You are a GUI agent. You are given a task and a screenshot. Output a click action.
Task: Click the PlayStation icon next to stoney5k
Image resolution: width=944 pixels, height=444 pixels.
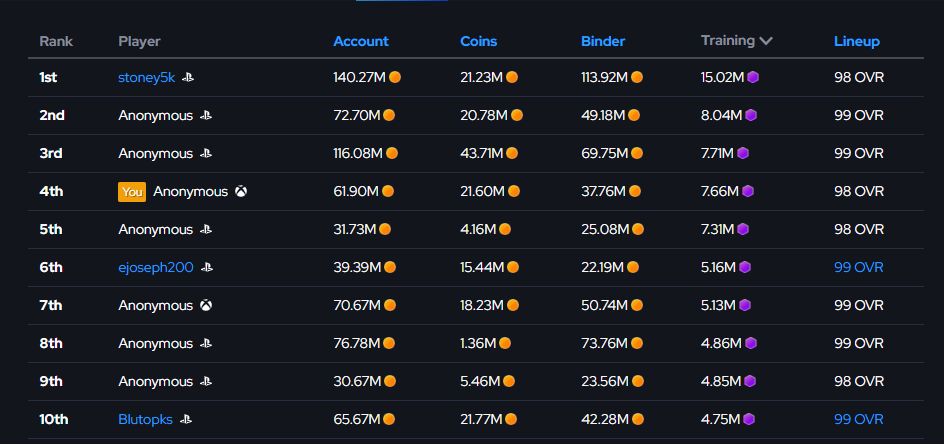tap(188, 78)
